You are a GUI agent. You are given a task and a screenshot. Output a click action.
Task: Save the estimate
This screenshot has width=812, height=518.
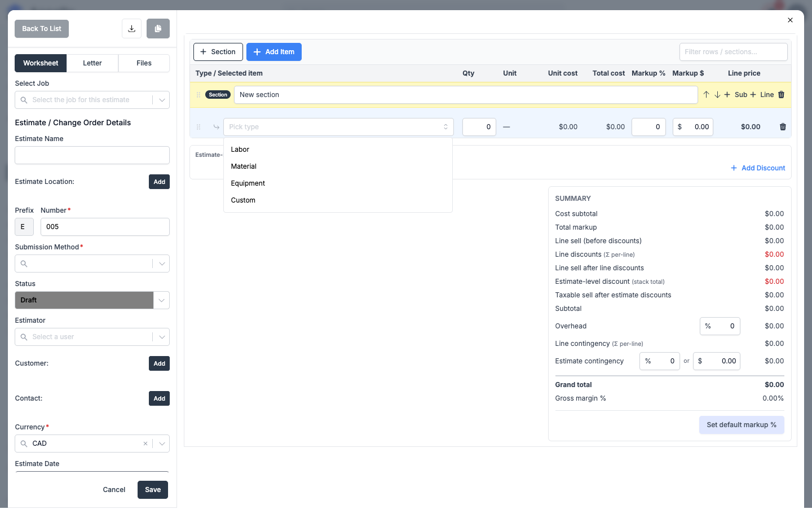point(153,490)
